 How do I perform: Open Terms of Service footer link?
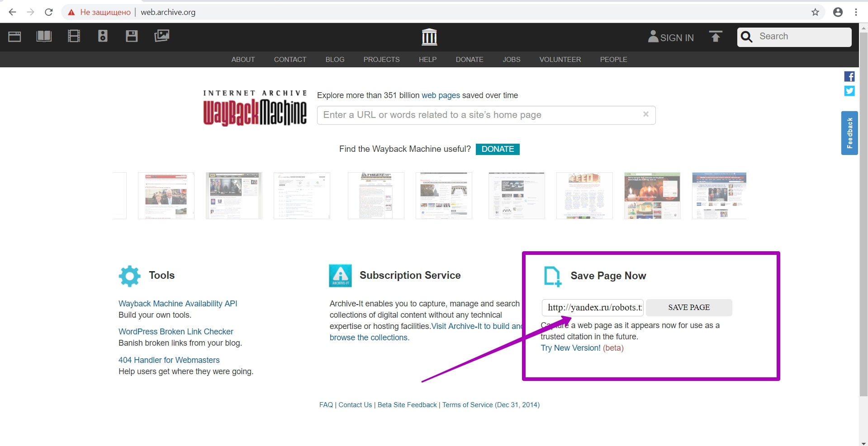pos(491,405)
